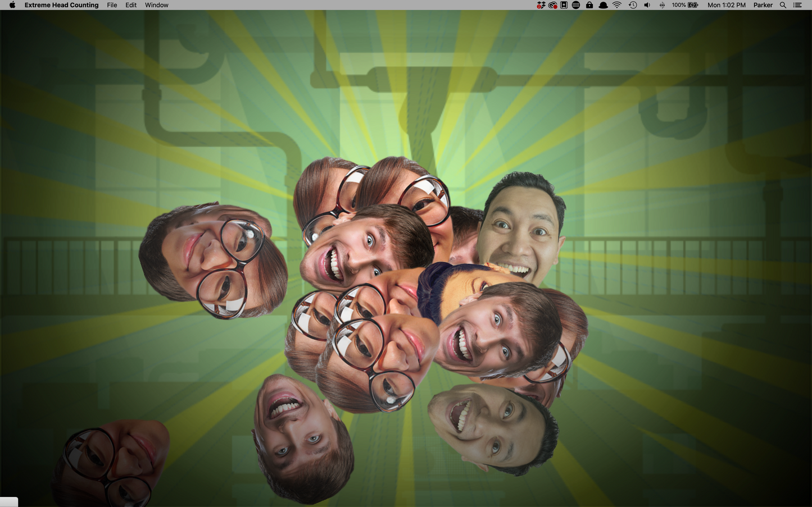Viewport: 812px width, 507px height.
Task: Show battery status at 100%
Action: point(685,5)
